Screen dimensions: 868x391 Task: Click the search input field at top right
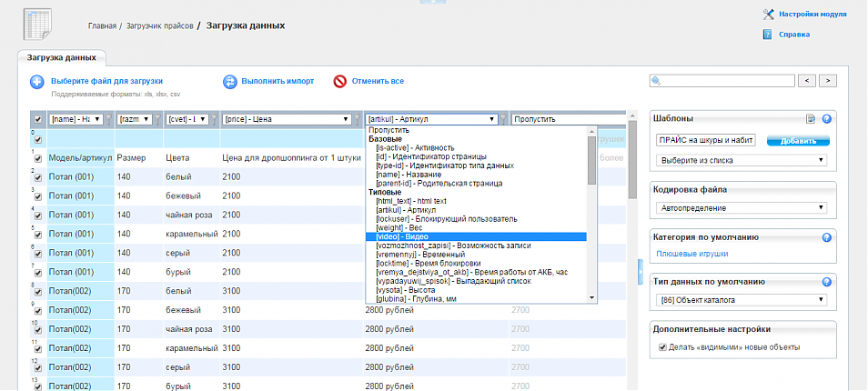722,81
